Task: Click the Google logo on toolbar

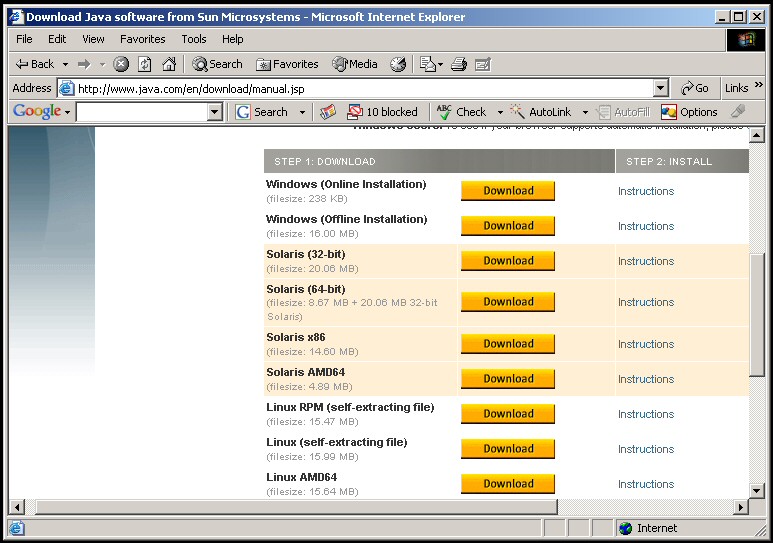Action: pos(37,111)
